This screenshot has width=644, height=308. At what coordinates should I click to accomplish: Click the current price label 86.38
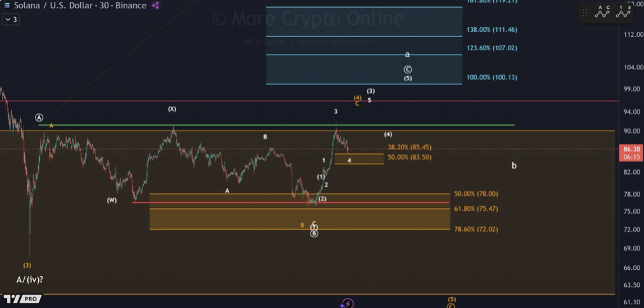(x=631, y=149)
